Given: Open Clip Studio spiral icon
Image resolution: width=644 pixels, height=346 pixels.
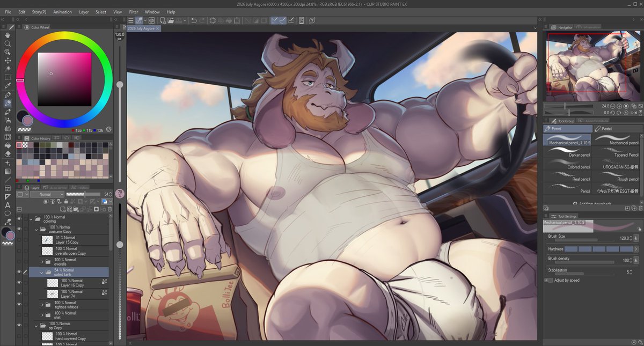Looking at the screenshot, I should 152,20.
